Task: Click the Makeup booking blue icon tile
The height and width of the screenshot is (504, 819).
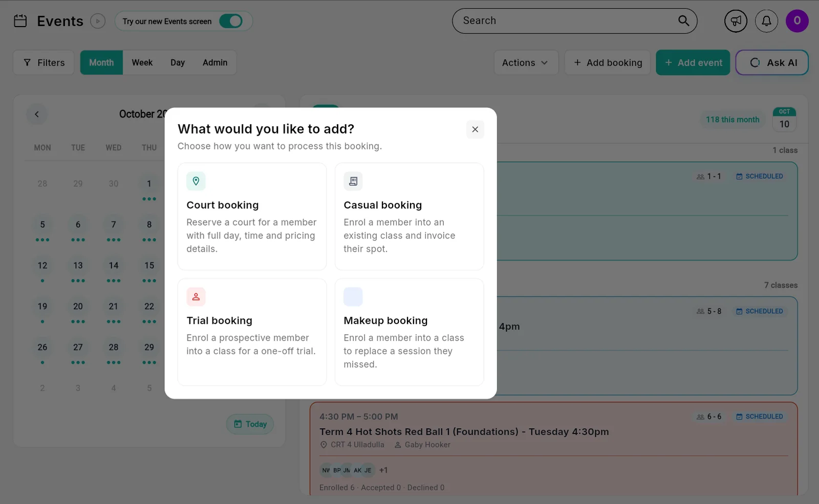Action: (353, 297)
